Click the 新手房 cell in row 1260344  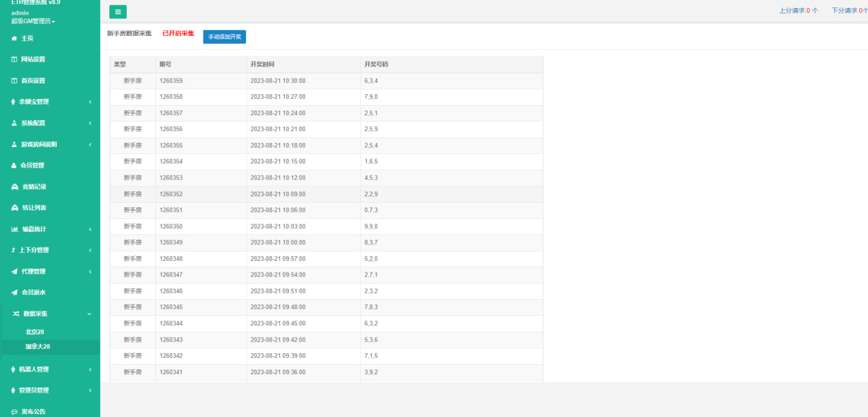(x=133, y=323)
